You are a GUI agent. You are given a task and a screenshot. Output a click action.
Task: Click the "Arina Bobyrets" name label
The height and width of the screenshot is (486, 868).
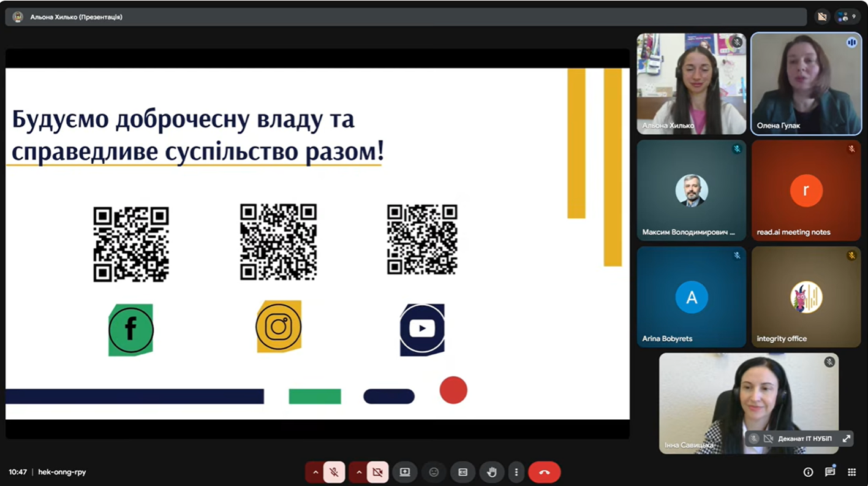coord(667,338)
